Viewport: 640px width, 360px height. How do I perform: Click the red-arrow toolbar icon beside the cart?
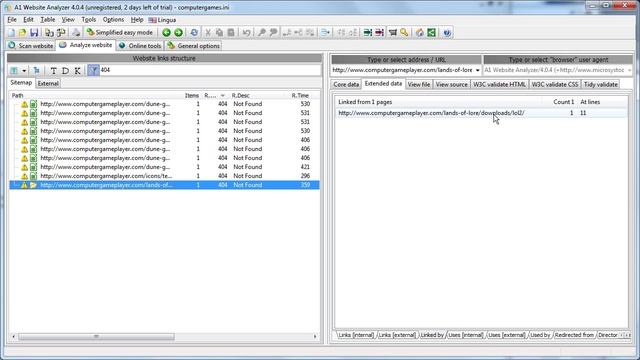coord(379,33)
